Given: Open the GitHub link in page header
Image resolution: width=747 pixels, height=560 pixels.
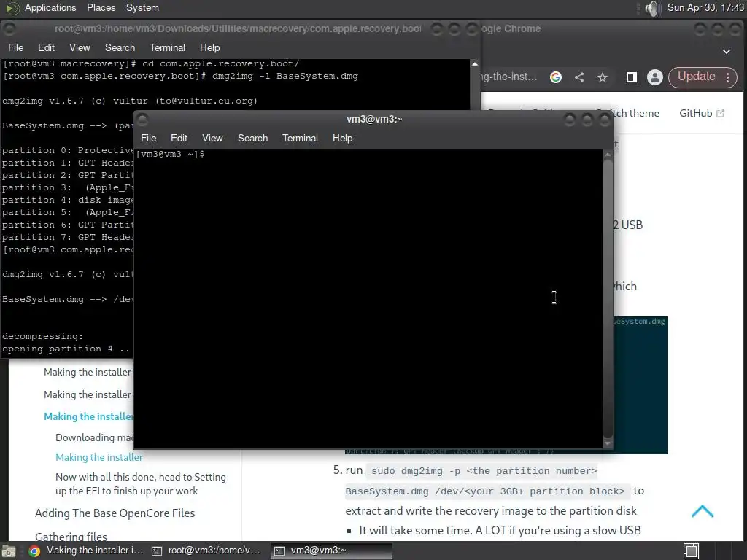Looking at the screenshot, I should (701, 113).
